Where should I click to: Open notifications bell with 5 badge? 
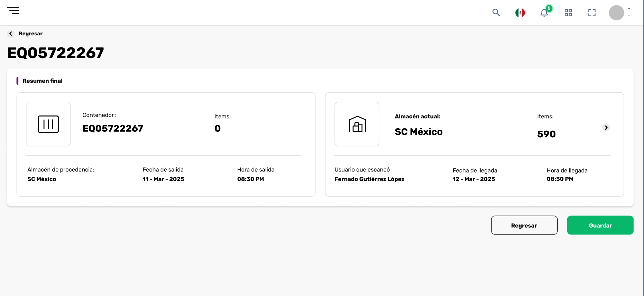545,12
